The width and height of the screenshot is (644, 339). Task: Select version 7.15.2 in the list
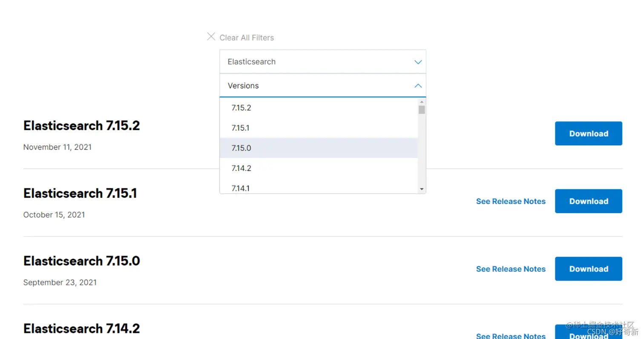click(241, 108)
